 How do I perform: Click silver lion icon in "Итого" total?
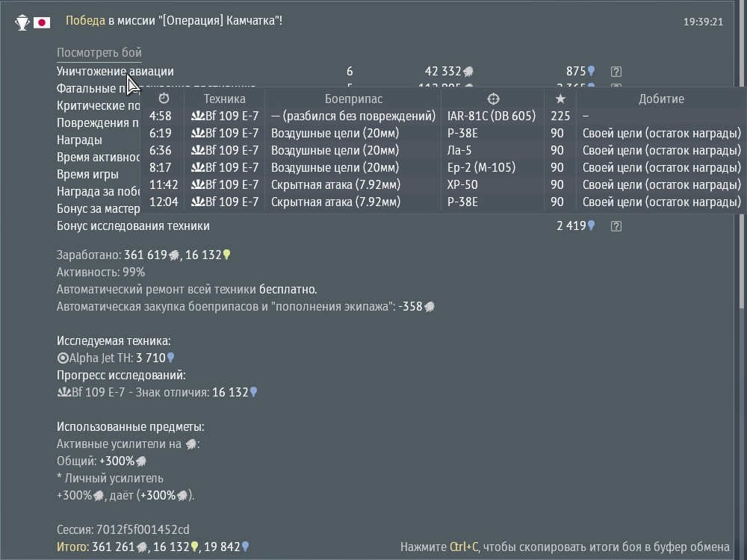coord(141,547)
